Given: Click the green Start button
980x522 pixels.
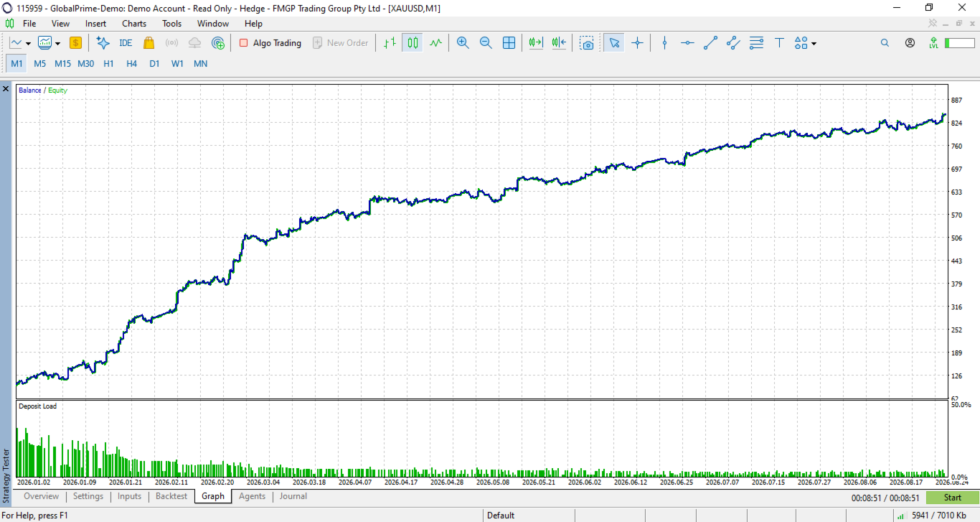Looking at the screenshot, I should pos(952,498).
